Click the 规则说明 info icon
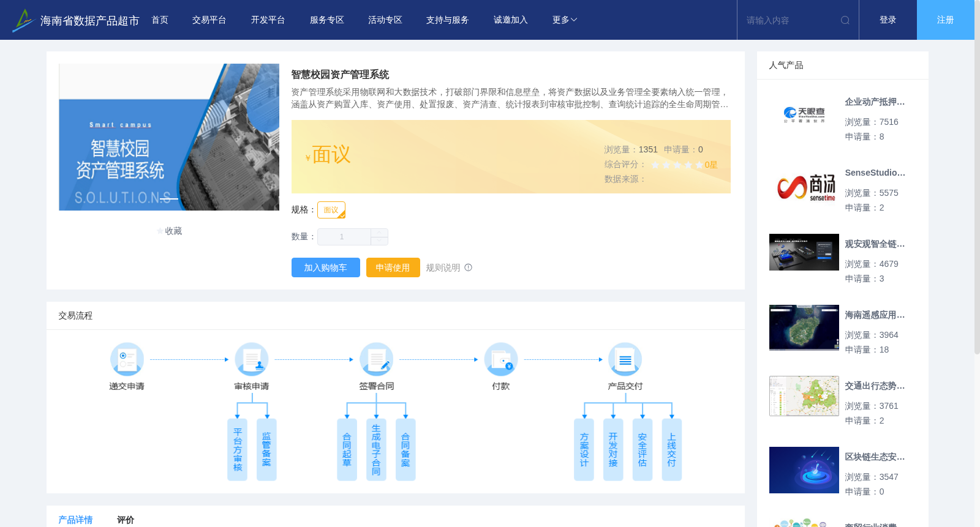980x527 pixels. [469, 267]
